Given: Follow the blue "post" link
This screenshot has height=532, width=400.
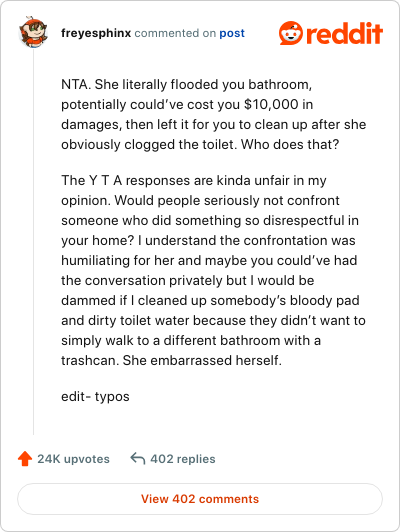Looking at the screenshot, I should click(x=232, y=33).
